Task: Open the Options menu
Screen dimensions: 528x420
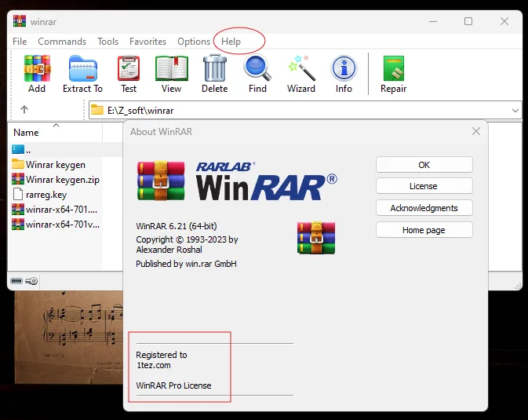Action: [x=194, y=42]
